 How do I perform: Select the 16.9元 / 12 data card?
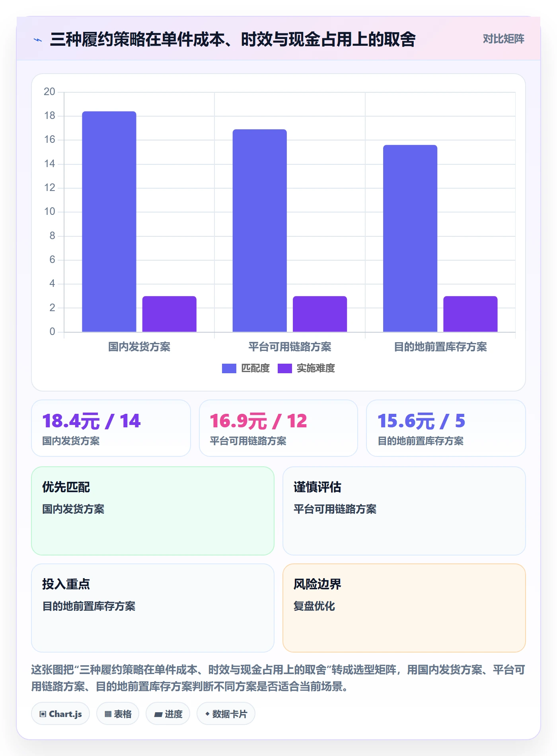coord(278,428)
